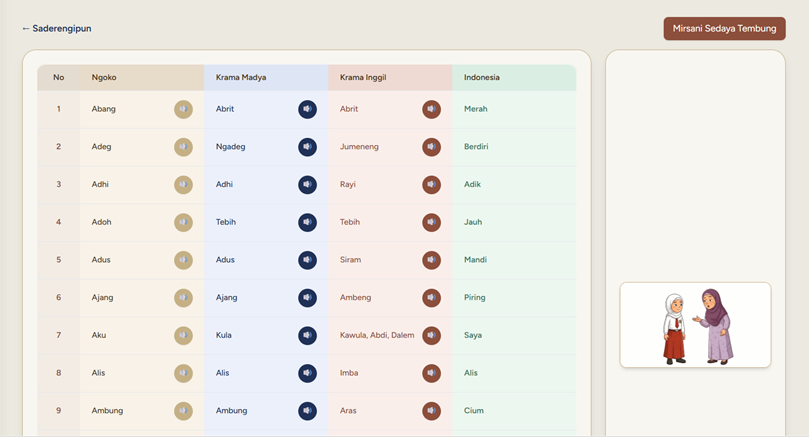The height and width of the screenshot is (437, 809).
Task: Select the Krama Inggil column header
Action: click(363, 77)
